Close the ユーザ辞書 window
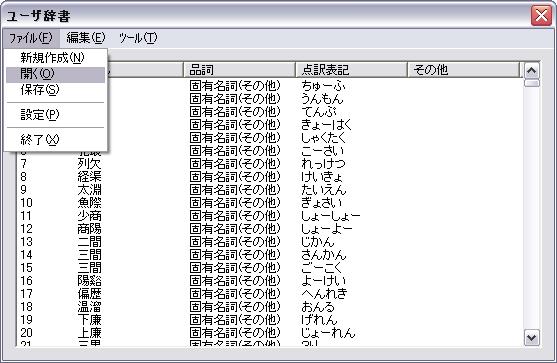The width and height of the screenshot is (557, 363). click(x=541, y=16)
